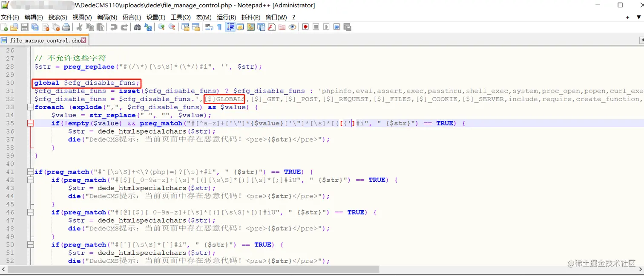Click the Close All toolbar icon
Screen dimensions: 644x276
click(56, 27)
